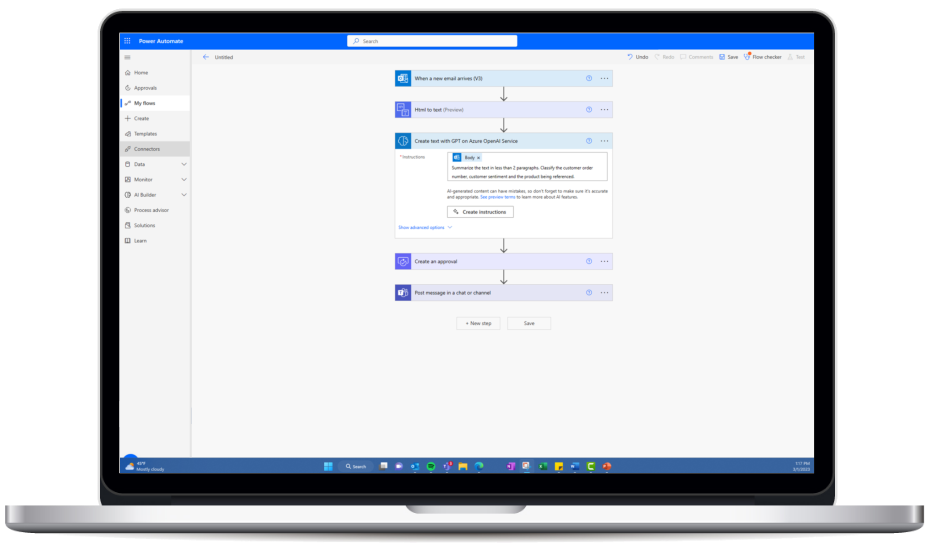Expand the 'When a new email arrives (V3)' card
The image size is (935, 553).
click(503, 78)
